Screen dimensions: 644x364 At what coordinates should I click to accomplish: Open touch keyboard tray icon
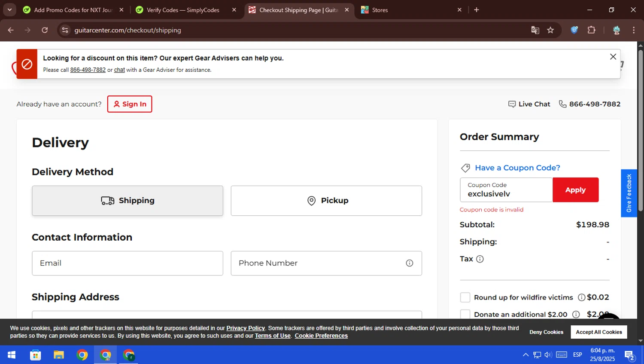562,355
